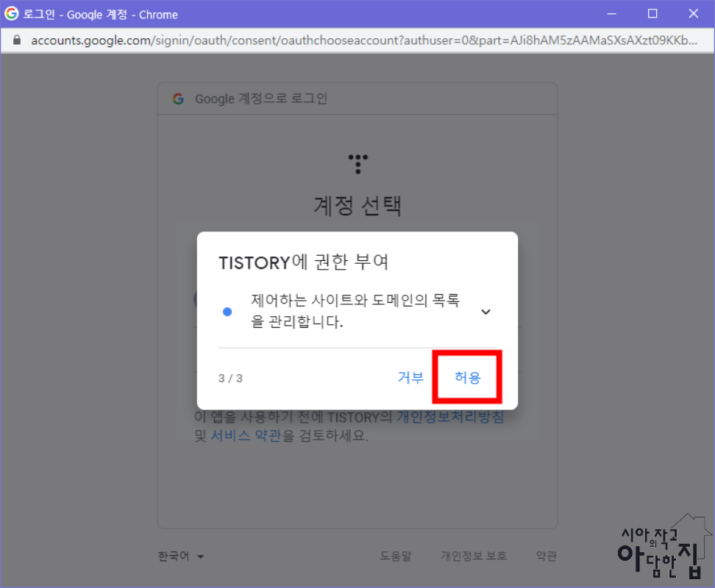Click the Google G logo in sign-in header

pyautogui.click(x=178, y=98)
